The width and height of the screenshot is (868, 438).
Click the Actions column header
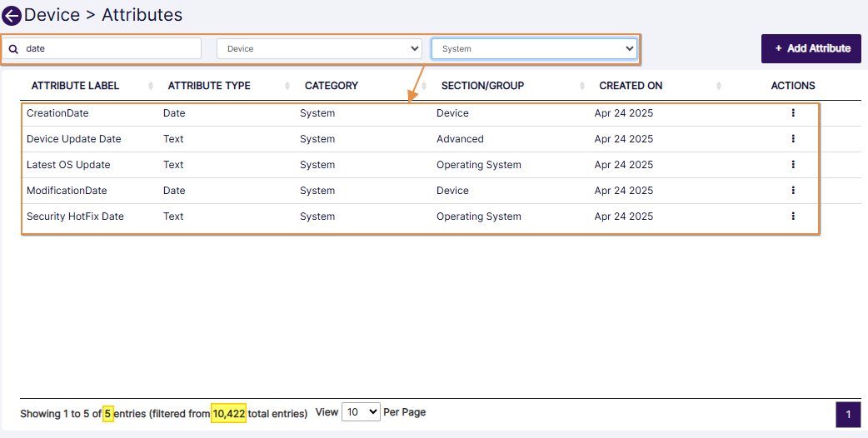coord(793,86)
